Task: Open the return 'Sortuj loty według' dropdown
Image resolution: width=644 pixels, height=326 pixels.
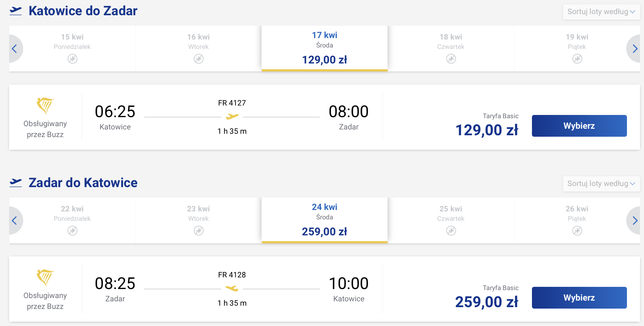Action: click(x=601, y=183)
